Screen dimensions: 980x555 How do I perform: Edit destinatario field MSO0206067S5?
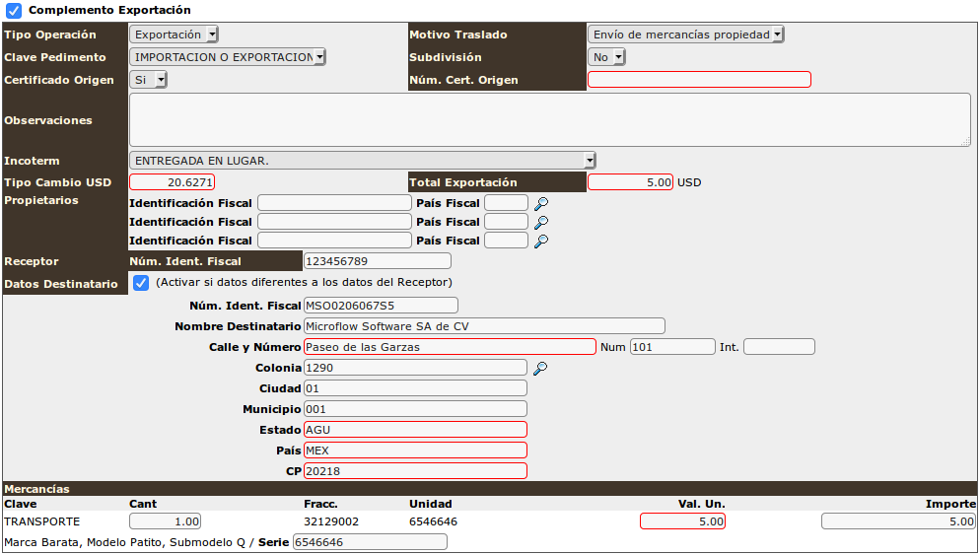[381, 305]
